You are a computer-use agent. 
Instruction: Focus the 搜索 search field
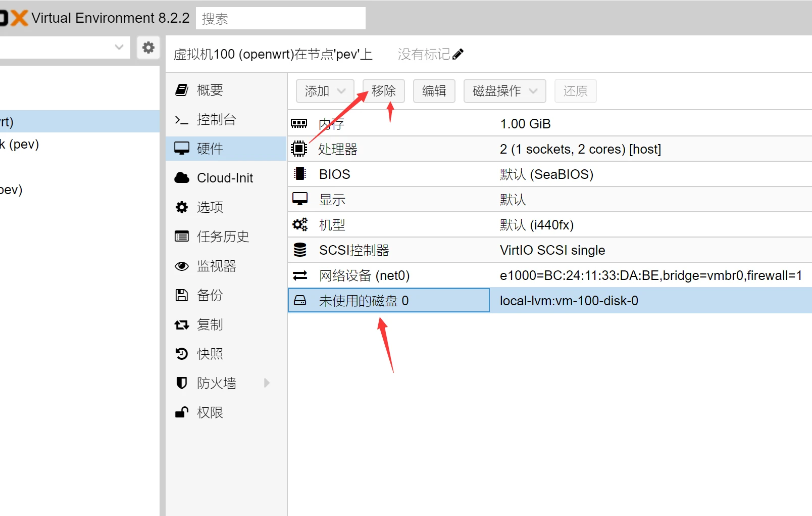tap(281, 19)
